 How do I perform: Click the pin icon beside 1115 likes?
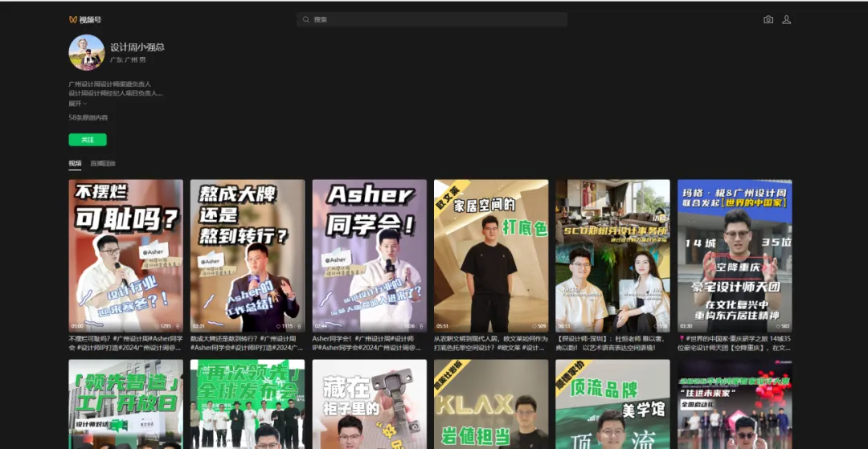click(300, 326)
